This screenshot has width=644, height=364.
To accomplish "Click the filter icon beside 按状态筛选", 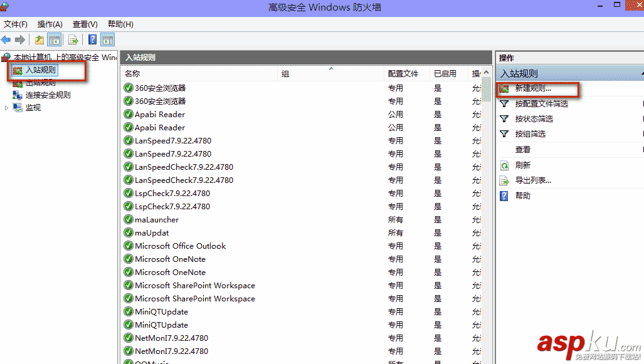I will coord(504,119).
